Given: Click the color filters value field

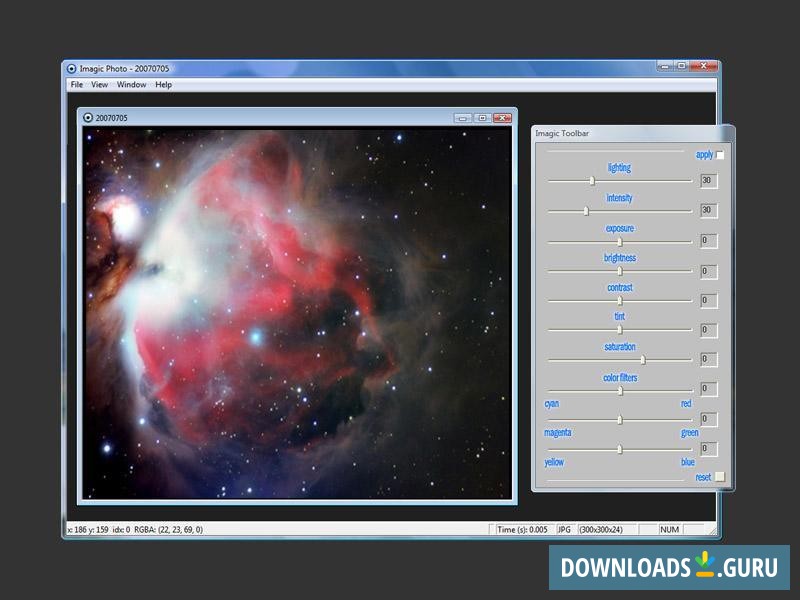Looking at the screenshot, I should tap(709, 389).
